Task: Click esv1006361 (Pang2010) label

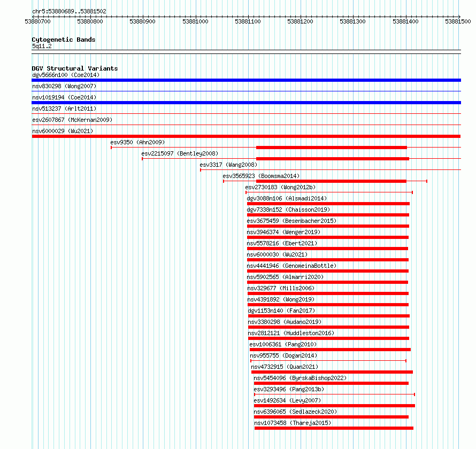Action: point(283,344)
